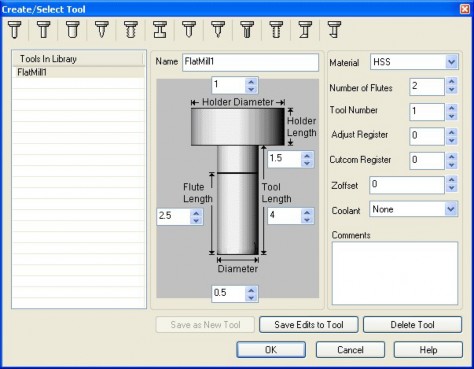Click the Adjust Register field

[427, 137]
